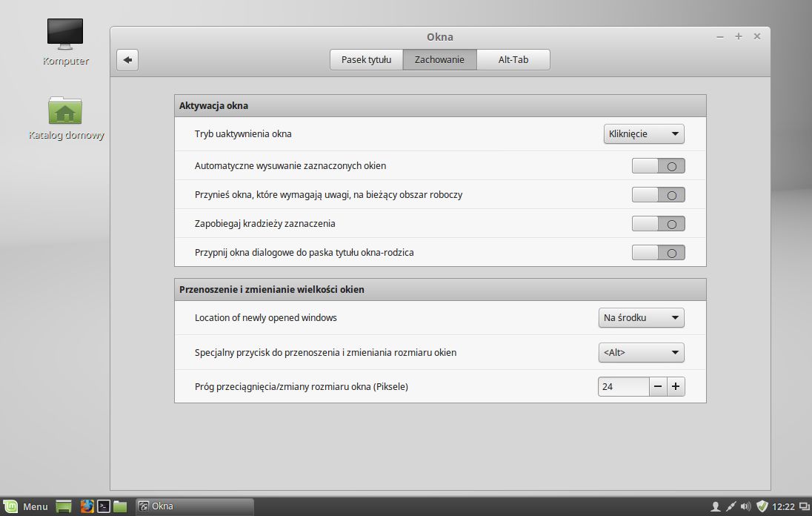Open the user applet in system tray
This screenshot has width=812, height=516.
point(716,506)
